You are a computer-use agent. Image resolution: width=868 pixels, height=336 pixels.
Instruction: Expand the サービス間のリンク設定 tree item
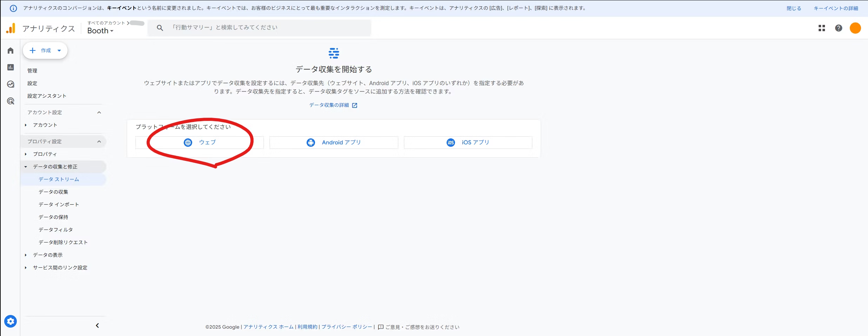click(x=26, y=268)
